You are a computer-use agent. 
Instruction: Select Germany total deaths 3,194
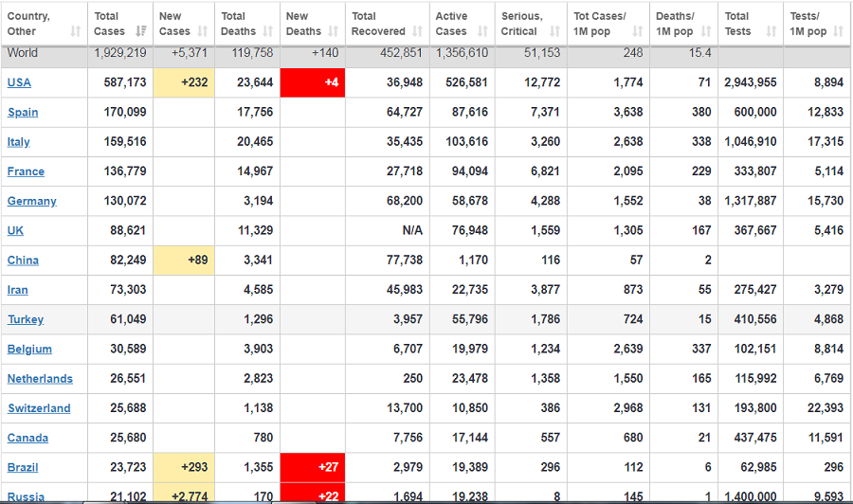pyautogui.click(x=259, y=201)
